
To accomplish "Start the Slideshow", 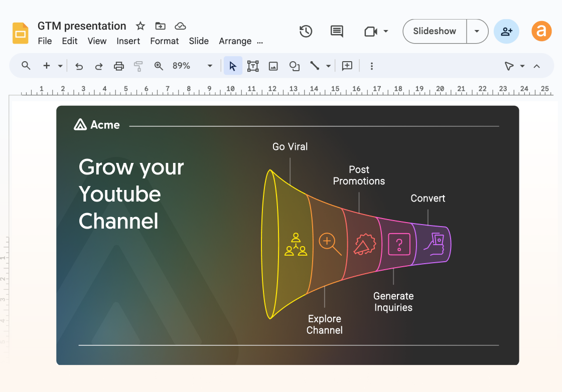I will 434,31.
